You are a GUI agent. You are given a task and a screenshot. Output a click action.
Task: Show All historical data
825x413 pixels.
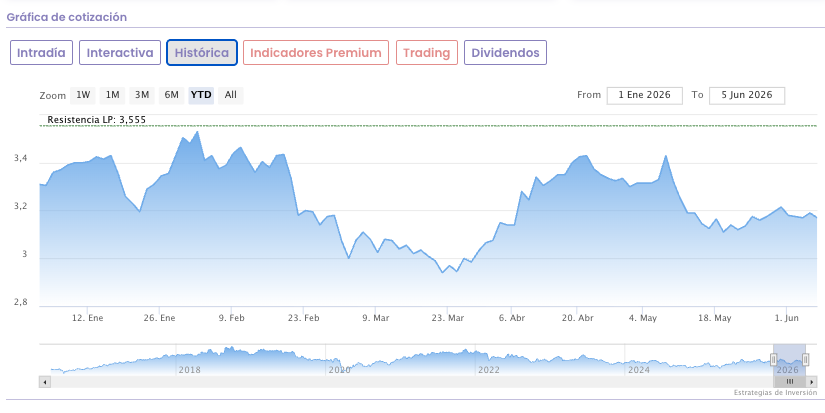230,95
